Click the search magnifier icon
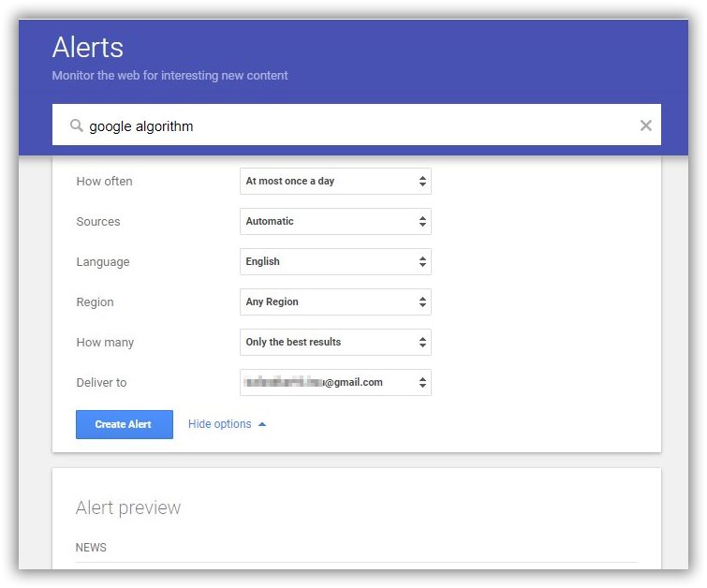The width and height of the screenshot is (707, 588). [x=77, y=125]
